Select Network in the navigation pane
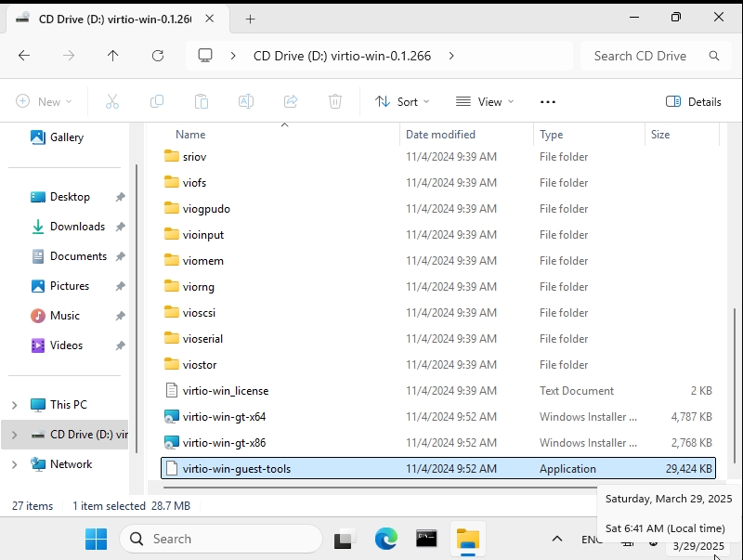This screenshot has height=560, width=743. click(61, 464)
